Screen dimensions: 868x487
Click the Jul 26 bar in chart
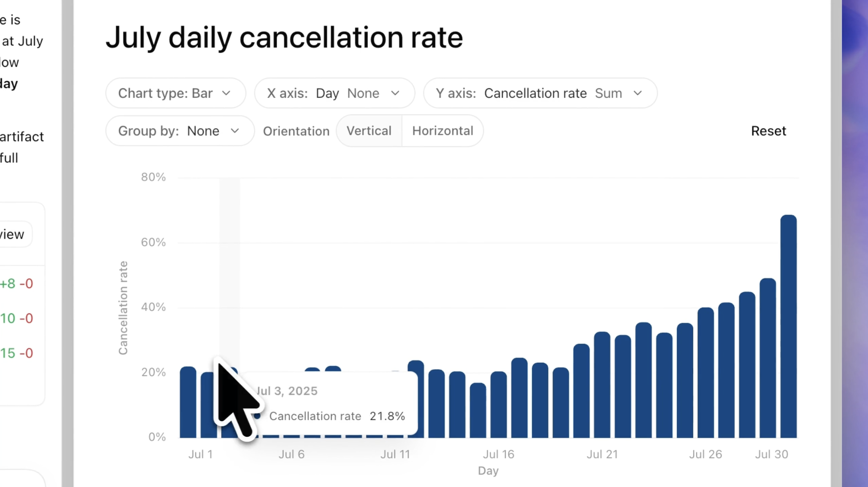click(x=706, y=373)
